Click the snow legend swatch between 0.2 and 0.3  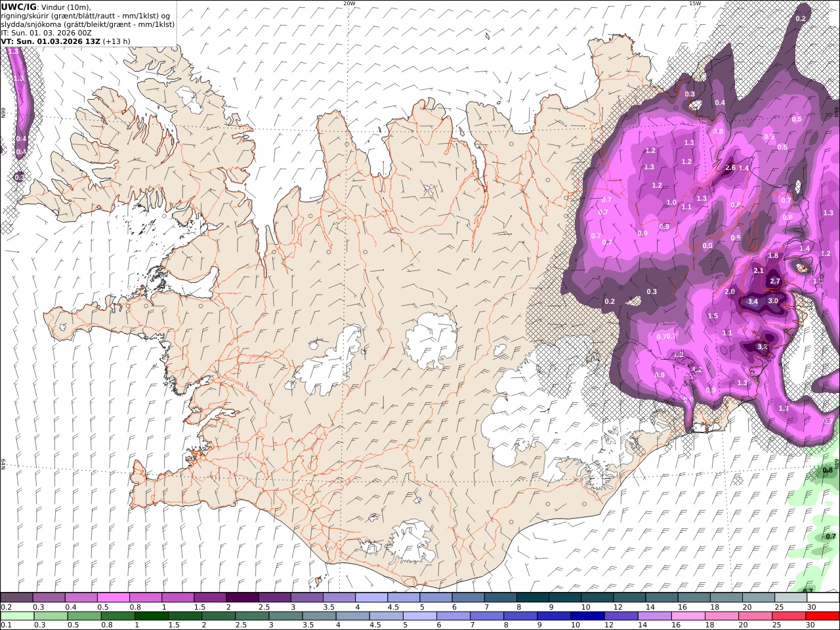(16, 597)
